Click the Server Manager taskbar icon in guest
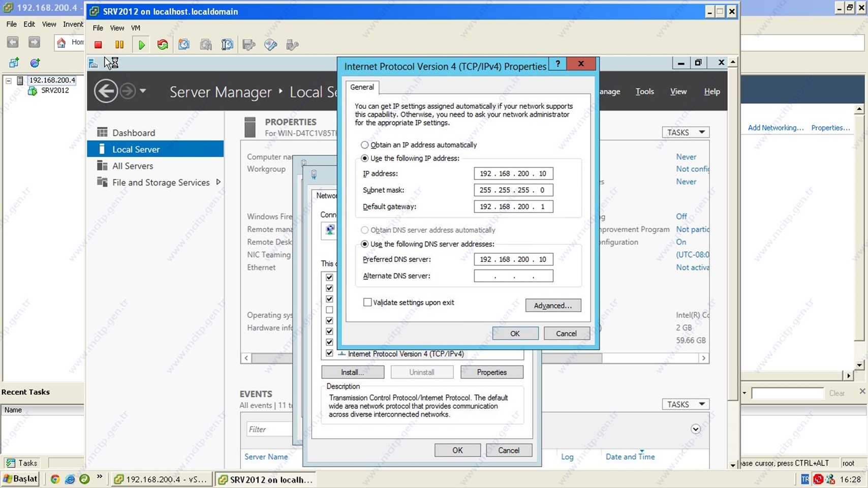The image size is (868, 488). [93, 63]
